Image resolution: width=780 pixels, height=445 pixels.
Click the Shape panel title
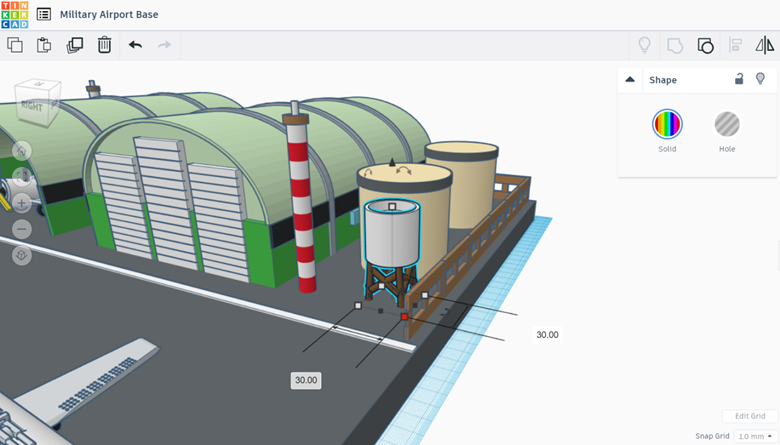pos(663,80)
